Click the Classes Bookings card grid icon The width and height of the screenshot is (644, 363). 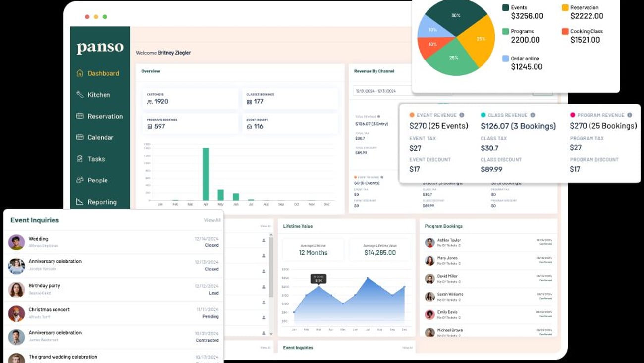point(249,102)
